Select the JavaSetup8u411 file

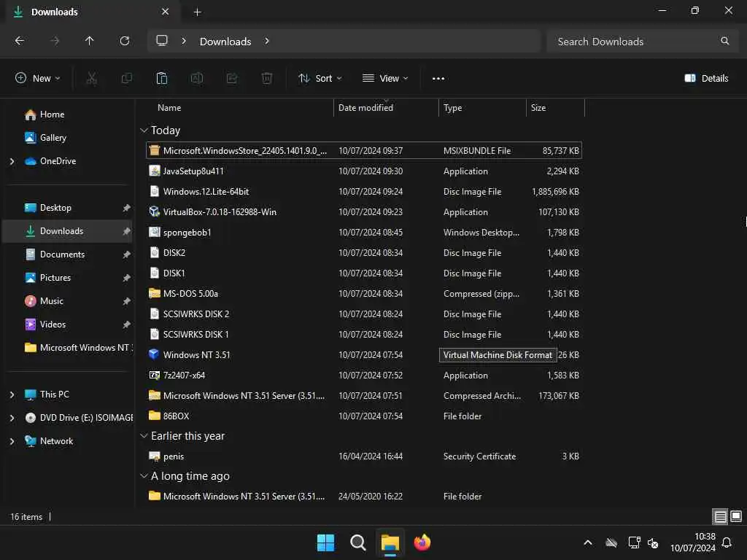pyautogui.click(x=364, y=171)
